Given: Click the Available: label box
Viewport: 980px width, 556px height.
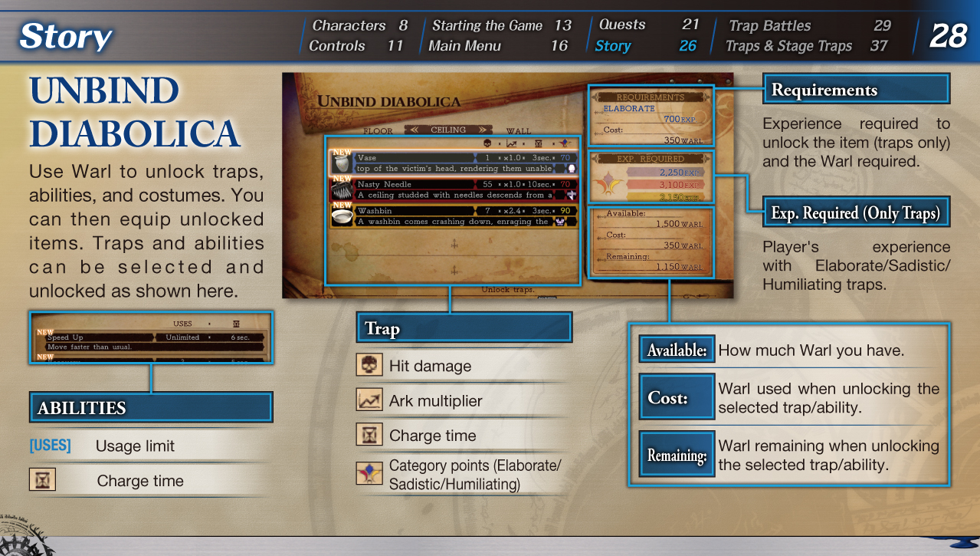Looking at the screenshot, I should [x=677, y=350].
